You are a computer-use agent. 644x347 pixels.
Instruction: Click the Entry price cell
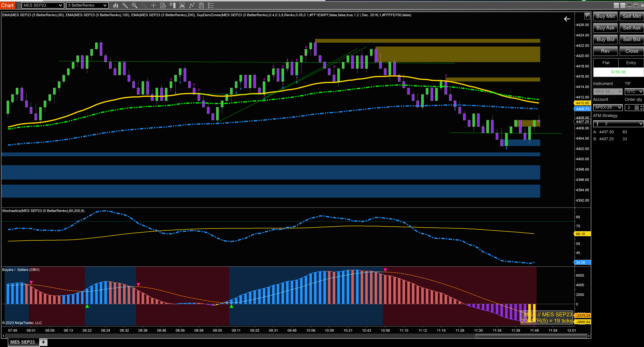[631, 63]
